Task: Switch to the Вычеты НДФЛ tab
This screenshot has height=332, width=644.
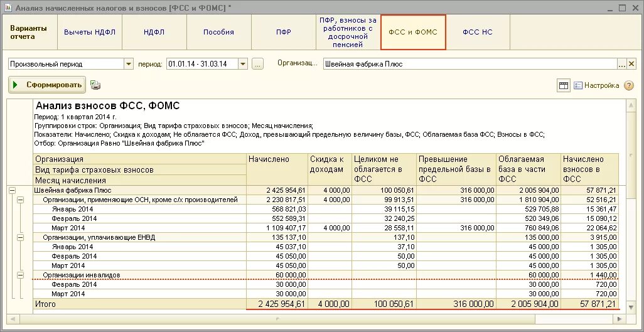Action: tap(90, 32)
